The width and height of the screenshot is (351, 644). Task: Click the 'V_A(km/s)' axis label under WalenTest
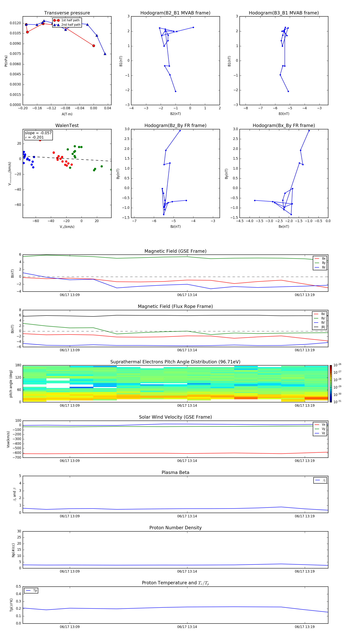[x=67, y=227]
